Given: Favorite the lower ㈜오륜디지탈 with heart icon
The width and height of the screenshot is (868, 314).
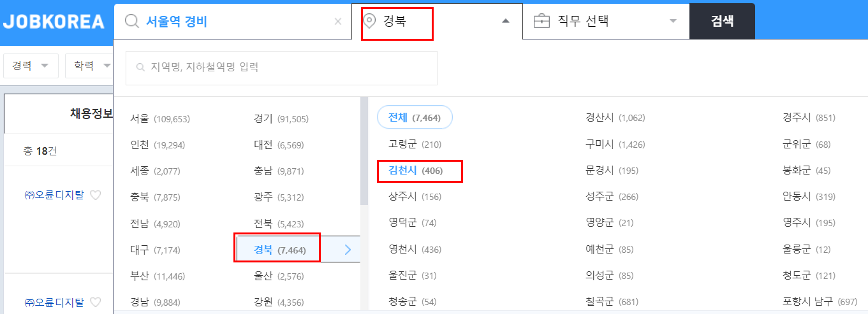Looking at the screenshot, I should 95,302.
